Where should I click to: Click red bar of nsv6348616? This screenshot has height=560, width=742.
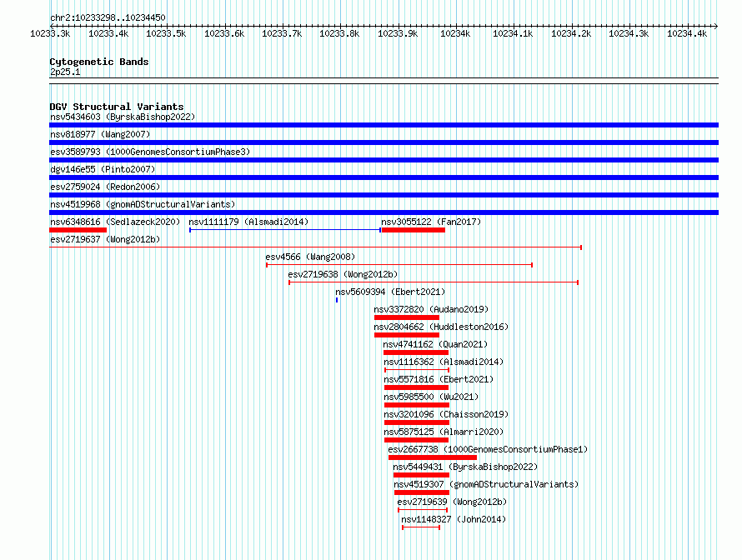tap(78, 230)
